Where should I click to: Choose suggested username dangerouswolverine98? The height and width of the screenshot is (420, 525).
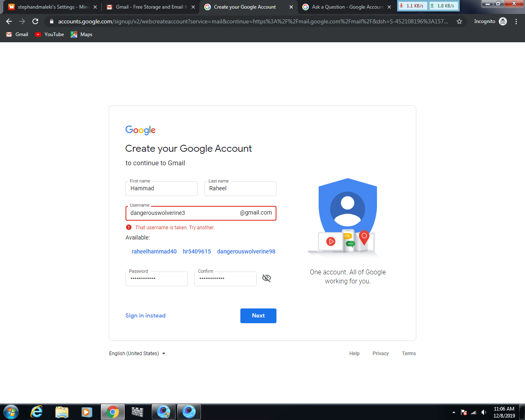pyautogui.click(x=246, y=251)
